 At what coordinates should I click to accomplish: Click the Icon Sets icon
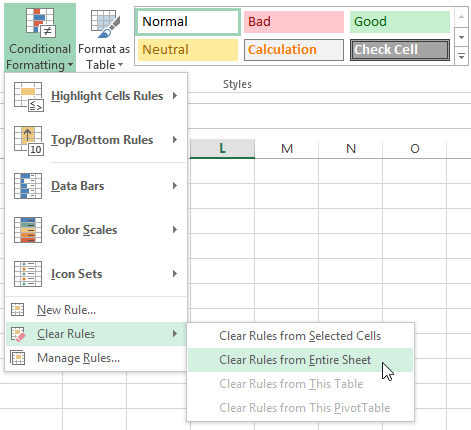pyautogui.click(x=28, y=274)
